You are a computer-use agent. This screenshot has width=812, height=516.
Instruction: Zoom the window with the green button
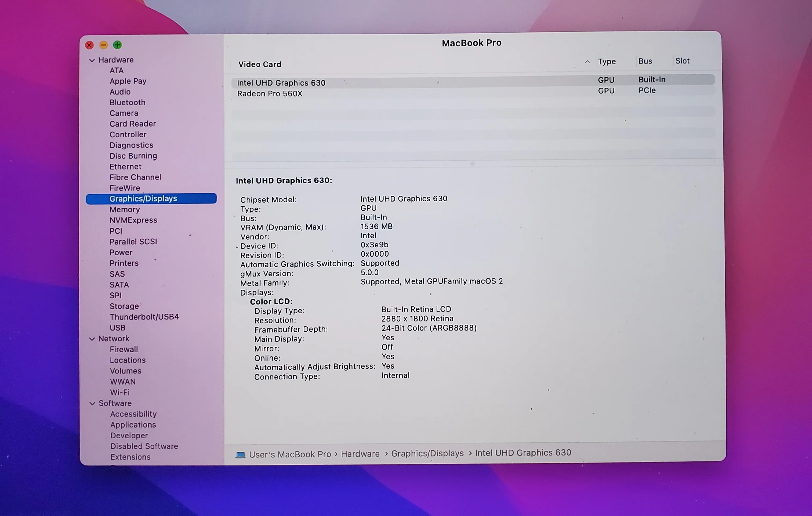pyautogui.click(x=117, y=45)
